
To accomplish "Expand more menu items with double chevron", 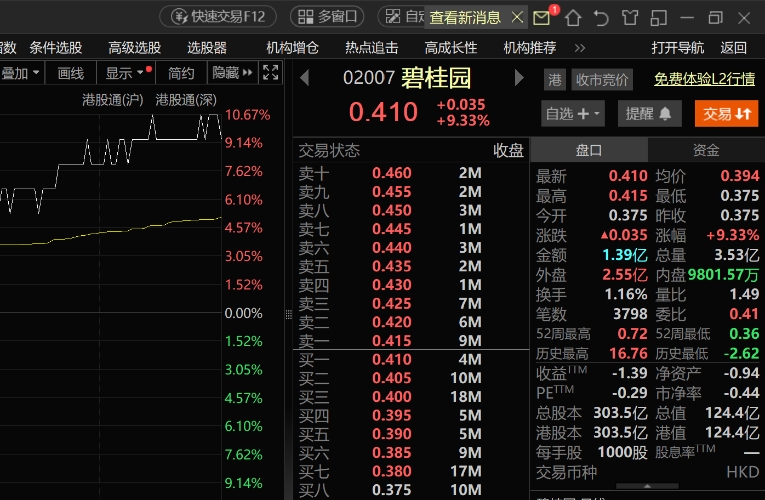I will pos(580,48).
